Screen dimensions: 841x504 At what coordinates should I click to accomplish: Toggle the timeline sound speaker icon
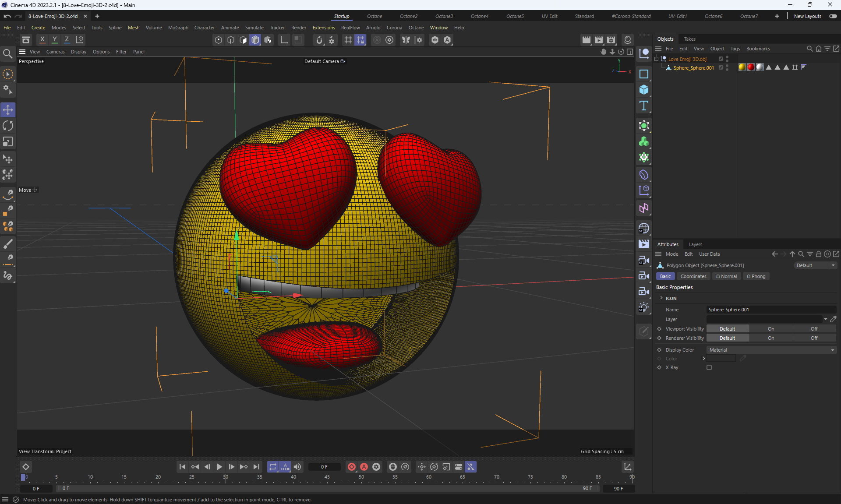click(x=297, y=467)
